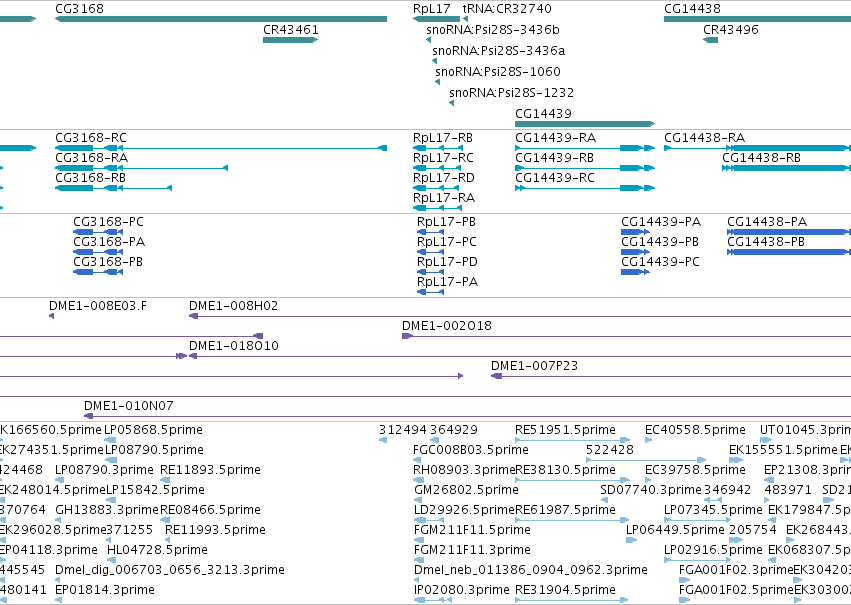Click protein CG14439-PC label
Screen dimensions: 851x605
tap(661, 262)
